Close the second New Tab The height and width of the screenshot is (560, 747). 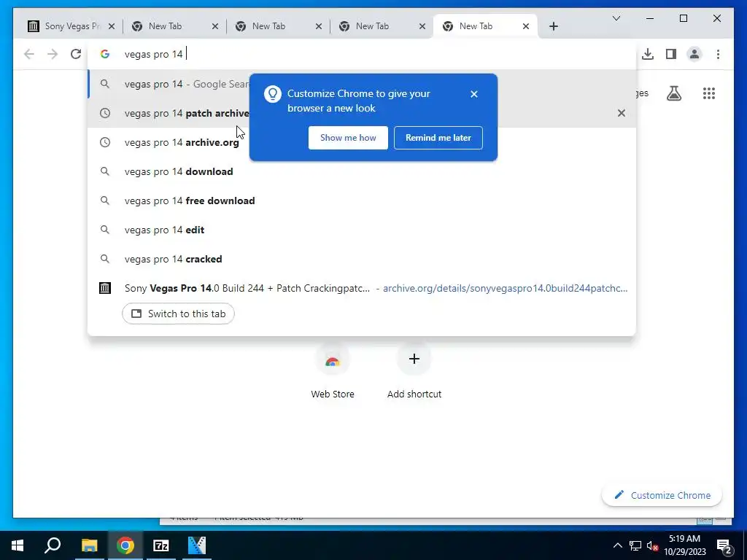click(215, 26)
